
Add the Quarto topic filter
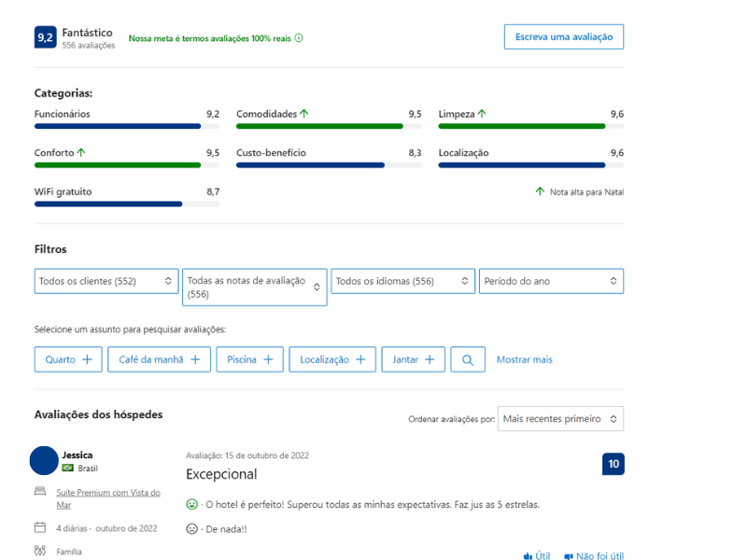[x=67, y=359]
